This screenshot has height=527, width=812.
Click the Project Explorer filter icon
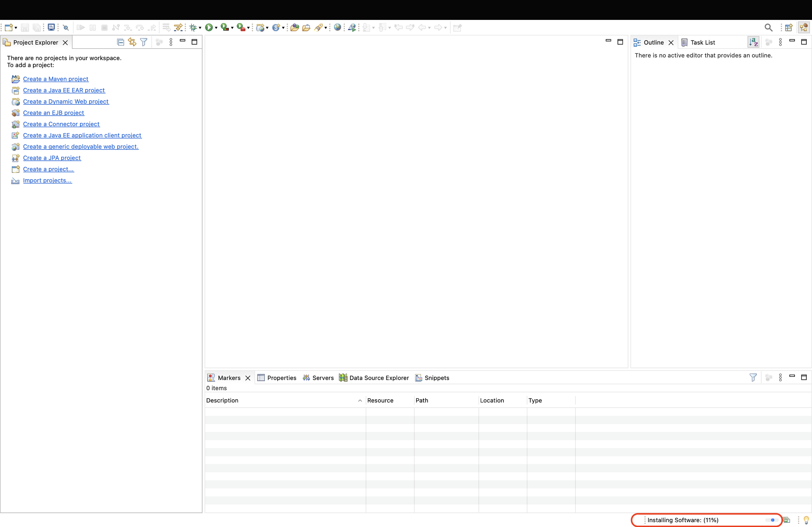144,42
